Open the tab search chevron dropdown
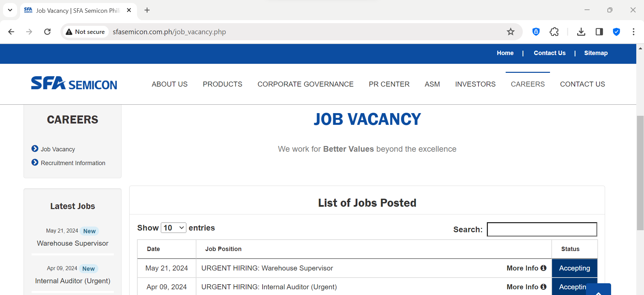 [10, 10]
